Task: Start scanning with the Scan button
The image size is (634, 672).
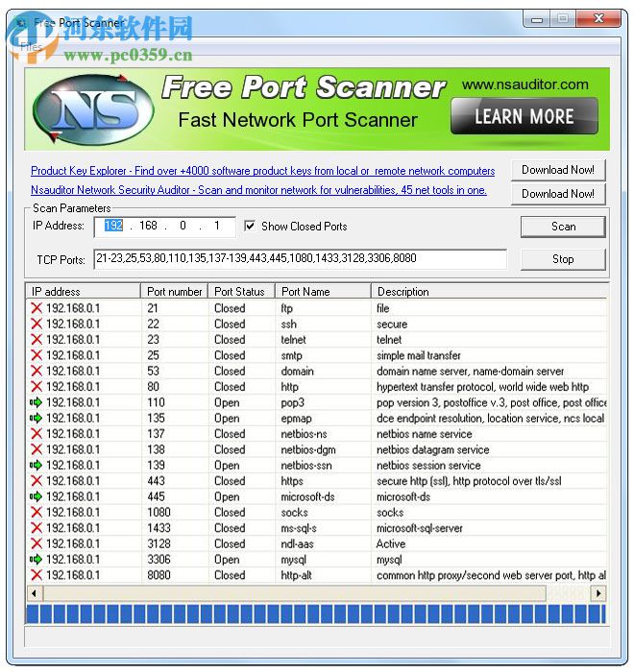Action: pyautogui.click(x=563, y=227)
